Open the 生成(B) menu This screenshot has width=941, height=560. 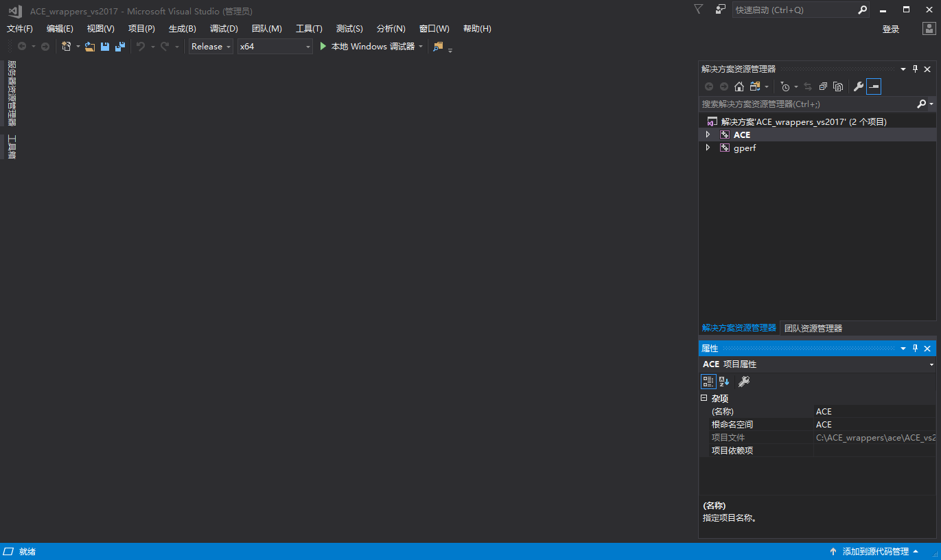[x=183, y=29]
